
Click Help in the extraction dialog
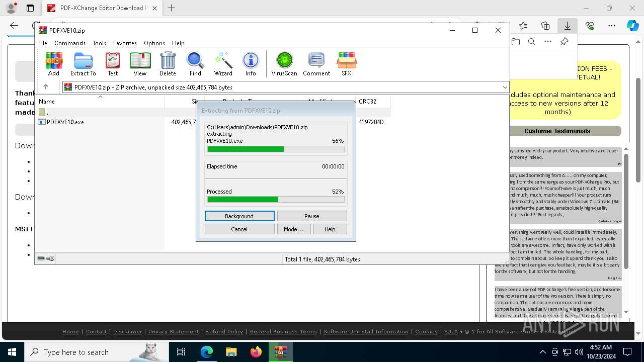(x=330, y=229)
